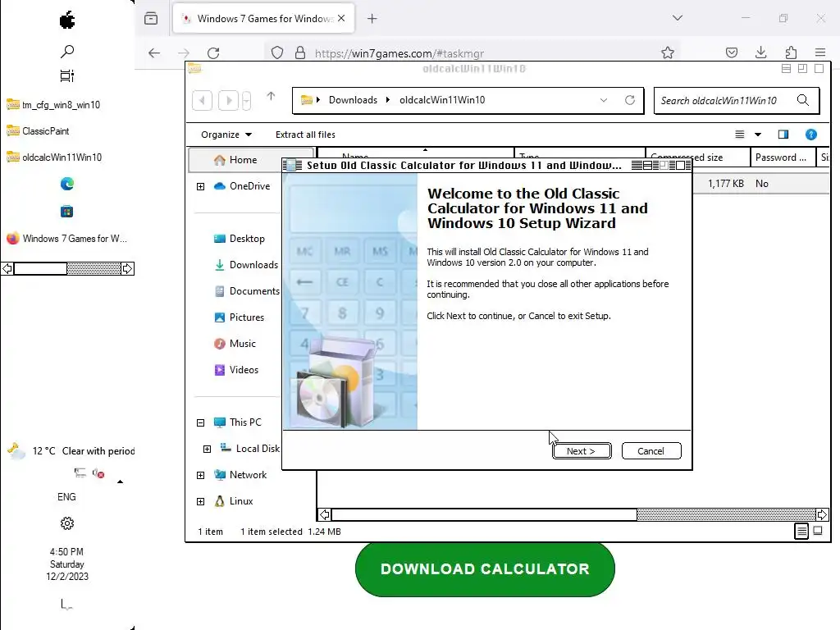The width and height of the screenshot is (840, 630).
Task: Reload the page in Firefox
Action: [x=213, y=53]
